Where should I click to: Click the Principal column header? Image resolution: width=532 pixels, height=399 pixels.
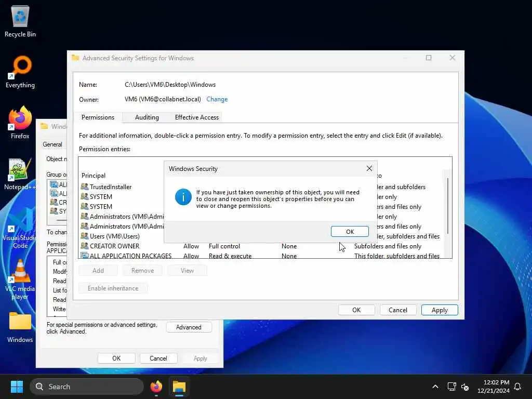94,176
